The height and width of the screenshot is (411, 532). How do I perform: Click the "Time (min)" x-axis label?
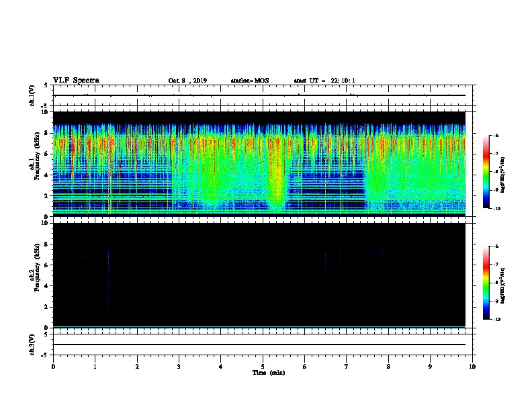click(x=269, y=373)
